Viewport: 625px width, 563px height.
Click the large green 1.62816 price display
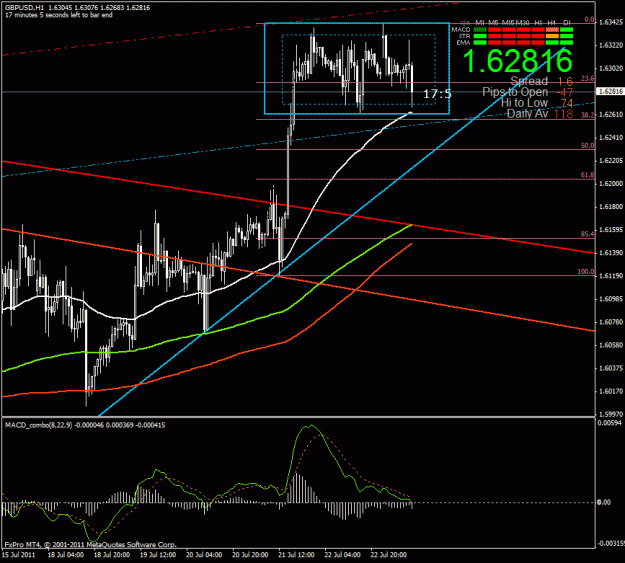517,61
